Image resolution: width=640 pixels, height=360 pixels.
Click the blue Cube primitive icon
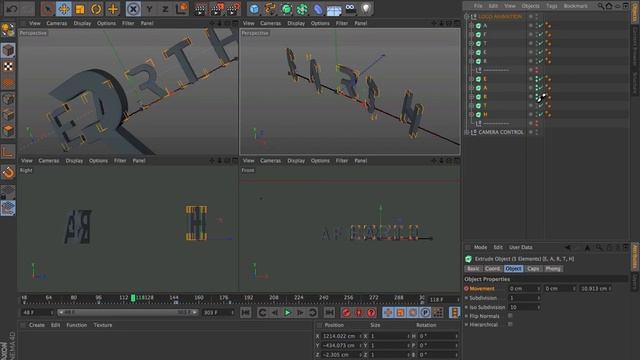pyautogui.click(x=254, y=9)
